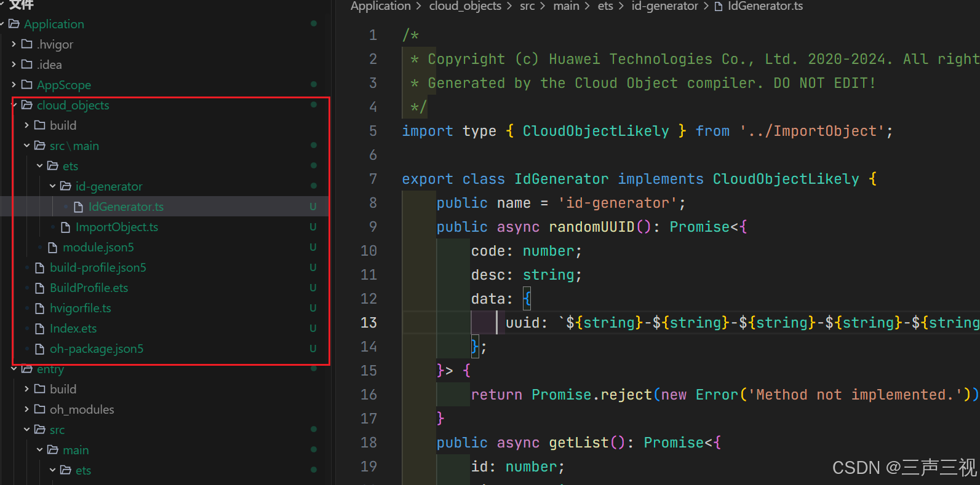
Task: Click the breadcrumb IdGenerator.ts file icon
Action: 718,6
